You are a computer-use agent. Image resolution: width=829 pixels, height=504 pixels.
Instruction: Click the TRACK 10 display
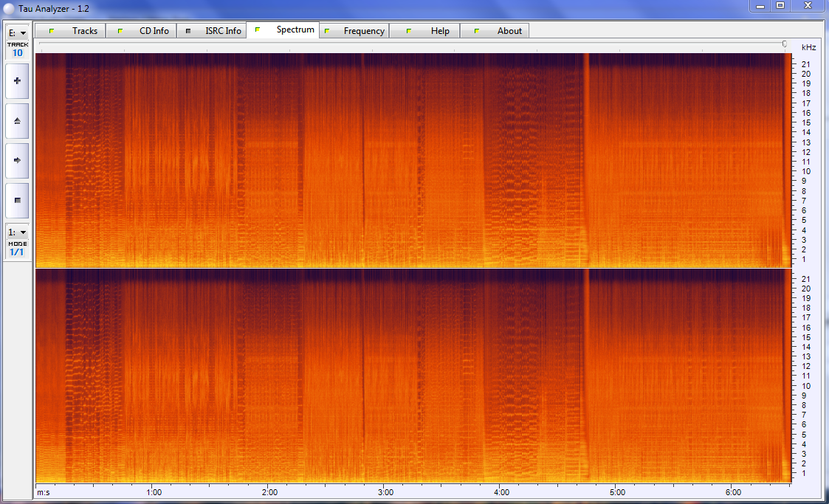tap(16, 49)
